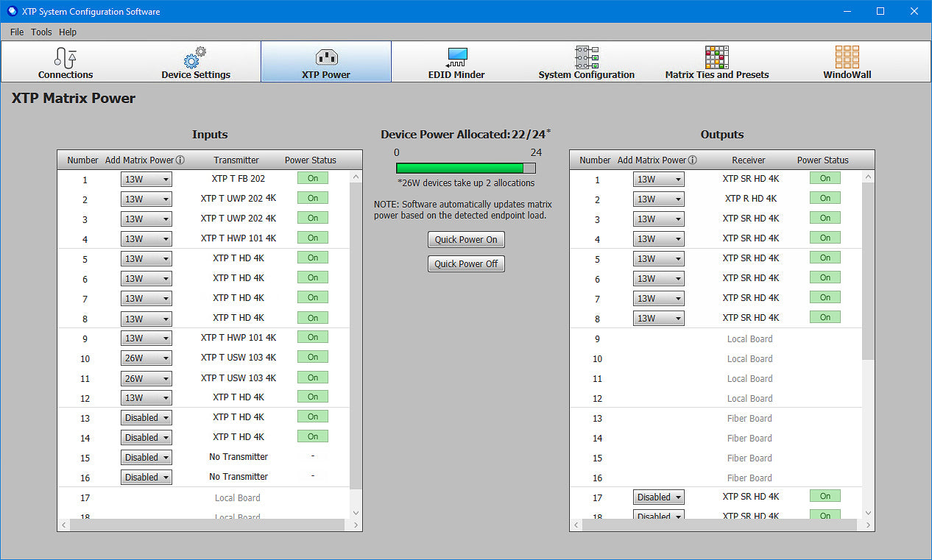The height and width of the screenshot is (560, 932).
Task: Click the Device Power Allocated progress bar
Action: tap(466, 168)
